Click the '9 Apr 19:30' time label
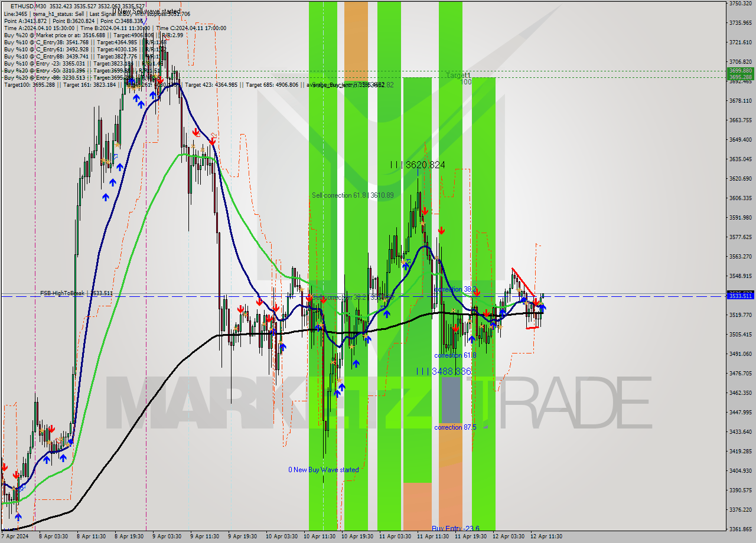 243,537
